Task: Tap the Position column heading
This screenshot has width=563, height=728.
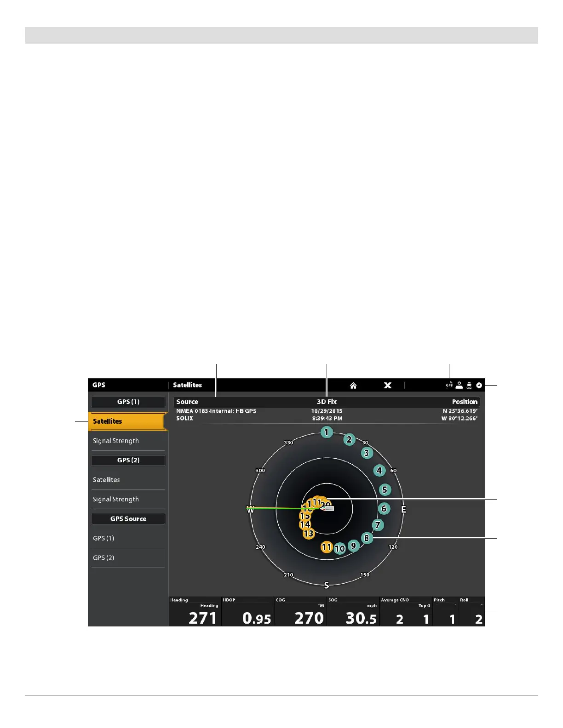Action: point(465,402)
